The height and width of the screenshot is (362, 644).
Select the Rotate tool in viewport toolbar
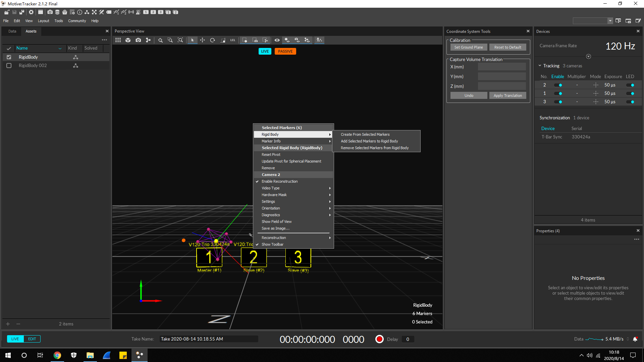tap(212, 40)
